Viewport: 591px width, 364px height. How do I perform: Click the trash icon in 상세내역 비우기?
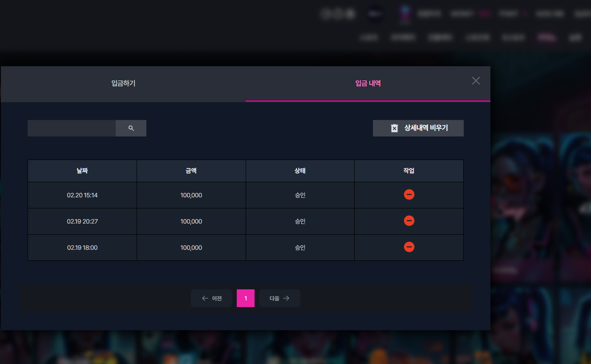(394, 128)
